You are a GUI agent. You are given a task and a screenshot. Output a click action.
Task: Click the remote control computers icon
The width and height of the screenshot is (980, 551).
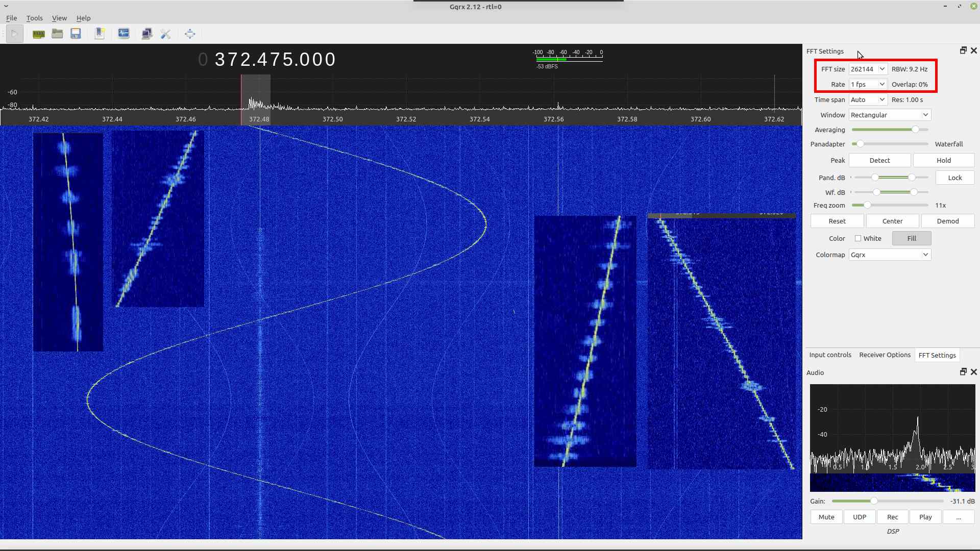[x=146, y=34]
